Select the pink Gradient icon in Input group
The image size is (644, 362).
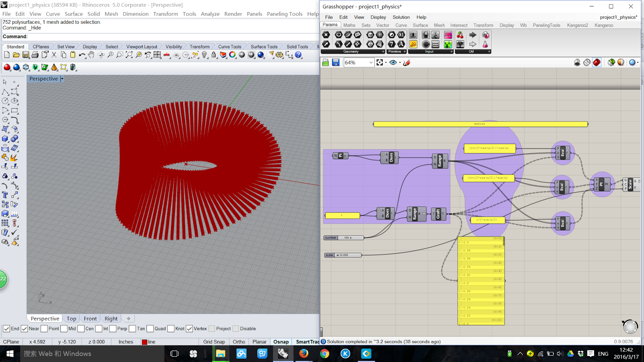tap(448, 36)
